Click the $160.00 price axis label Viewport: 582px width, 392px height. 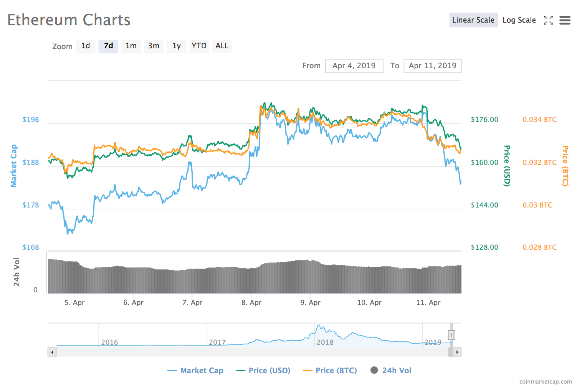[484, 163]
